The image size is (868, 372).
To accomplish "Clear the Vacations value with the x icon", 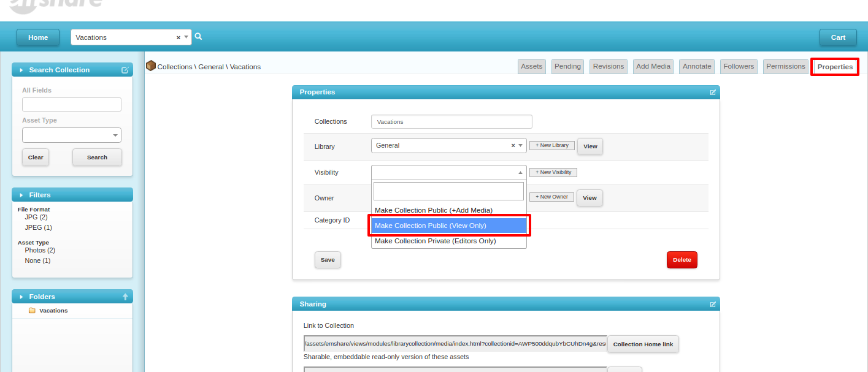I will (179, 37).
